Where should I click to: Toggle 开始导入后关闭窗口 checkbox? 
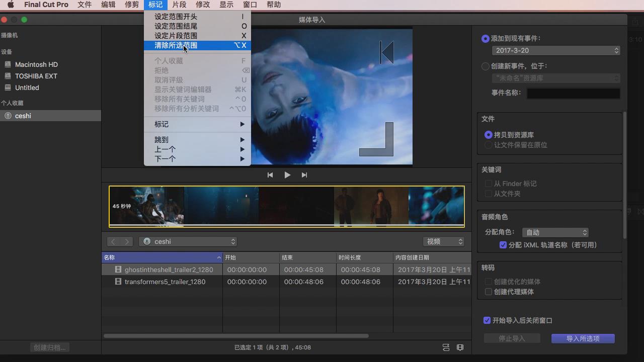coord(487,320)
